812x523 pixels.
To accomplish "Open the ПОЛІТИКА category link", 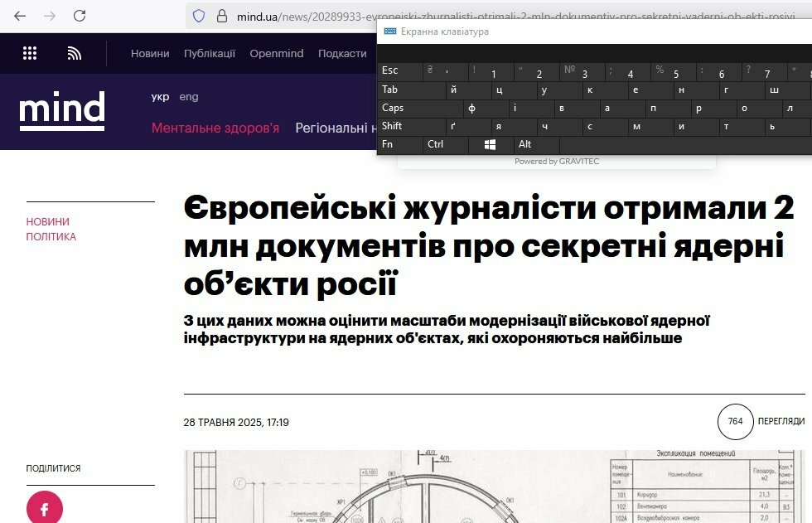I will 51,237.
